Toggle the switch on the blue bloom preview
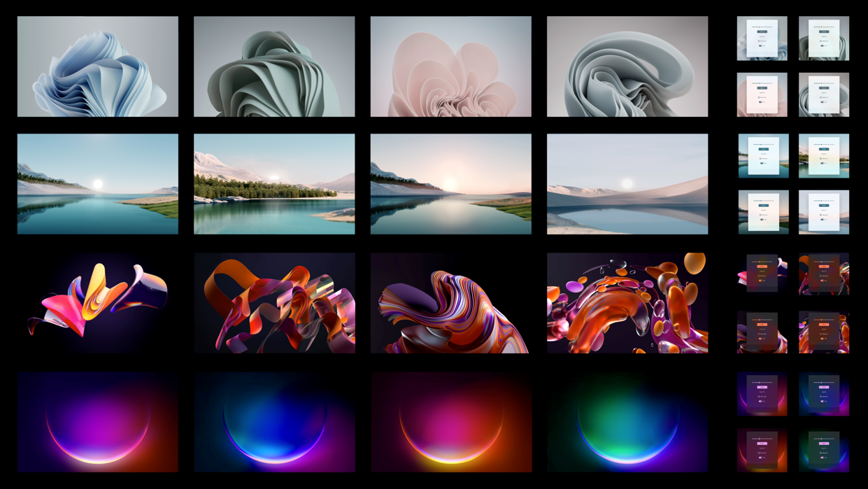The width and height of the screenshot is (868, 489). click(x=761, y=46)
